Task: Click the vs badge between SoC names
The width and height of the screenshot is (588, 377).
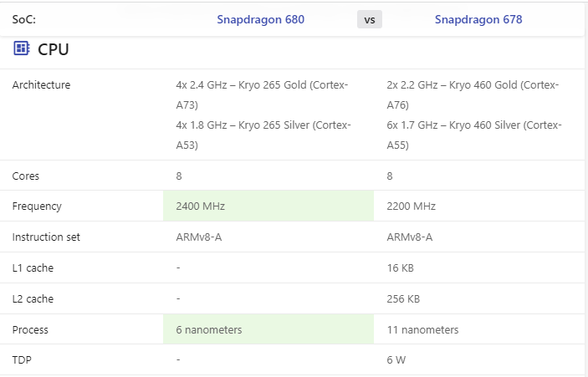Action: click(370, 19)
